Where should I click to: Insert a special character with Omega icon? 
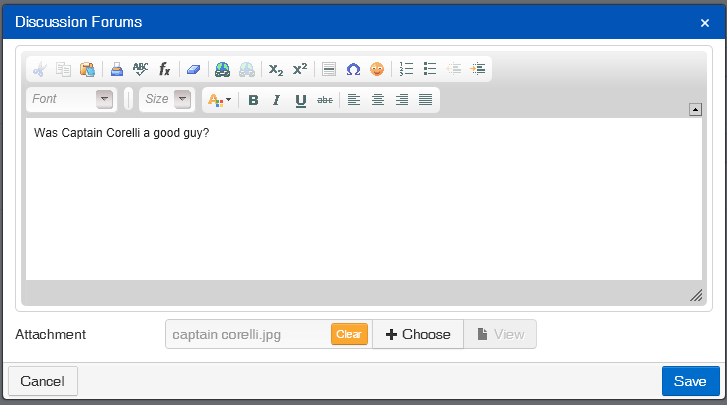[x=353, y=69]
